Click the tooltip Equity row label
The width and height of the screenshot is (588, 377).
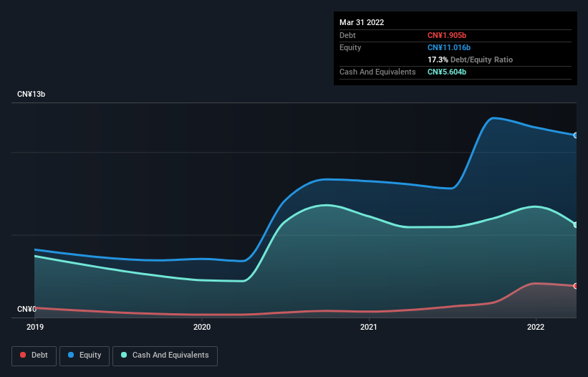click(x=350, y=47)
